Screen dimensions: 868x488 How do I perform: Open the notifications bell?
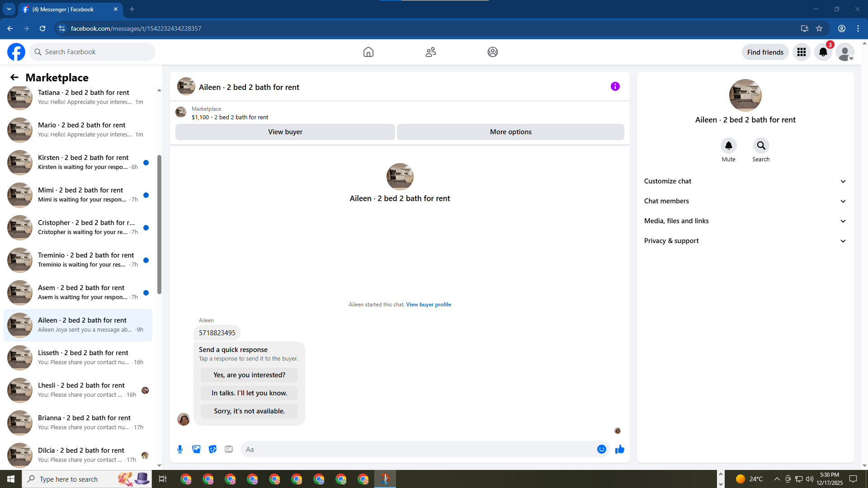click(823, 52)
